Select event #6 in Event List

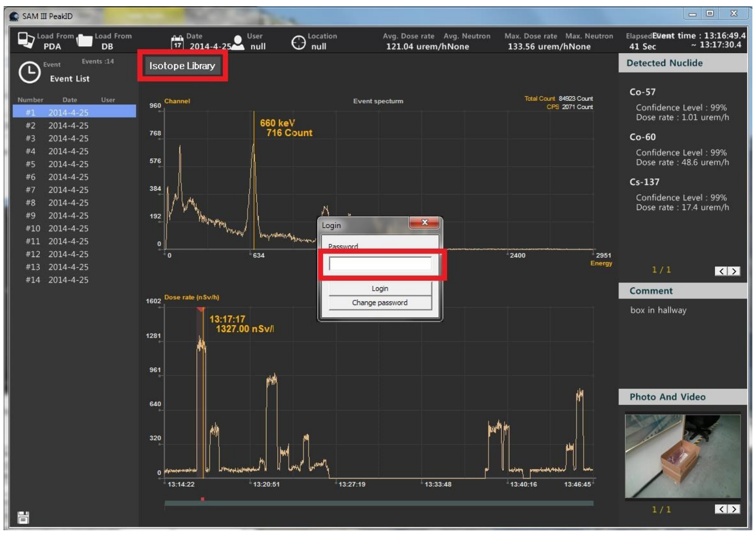74,177
